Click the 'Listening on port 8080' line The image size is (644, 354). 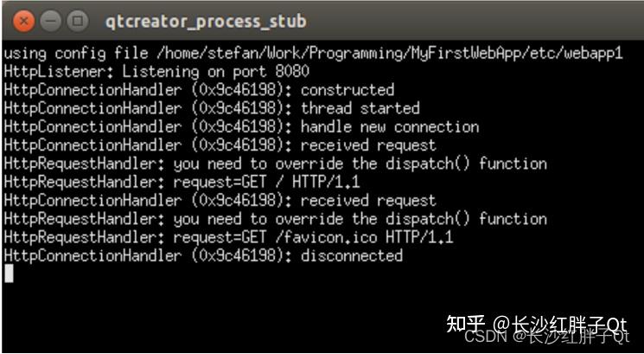coord(156,72)
